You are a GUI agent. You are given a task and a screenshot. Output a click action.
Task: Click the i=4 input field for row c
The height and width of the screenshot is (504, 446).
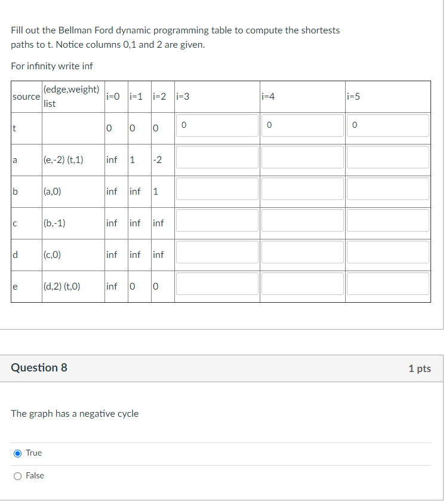302,220
